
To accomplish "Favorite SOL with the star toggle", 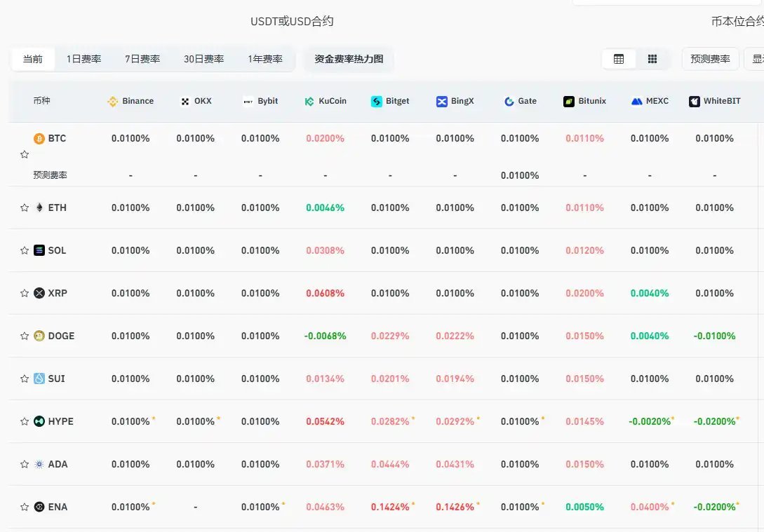I will tap(25, 251).
